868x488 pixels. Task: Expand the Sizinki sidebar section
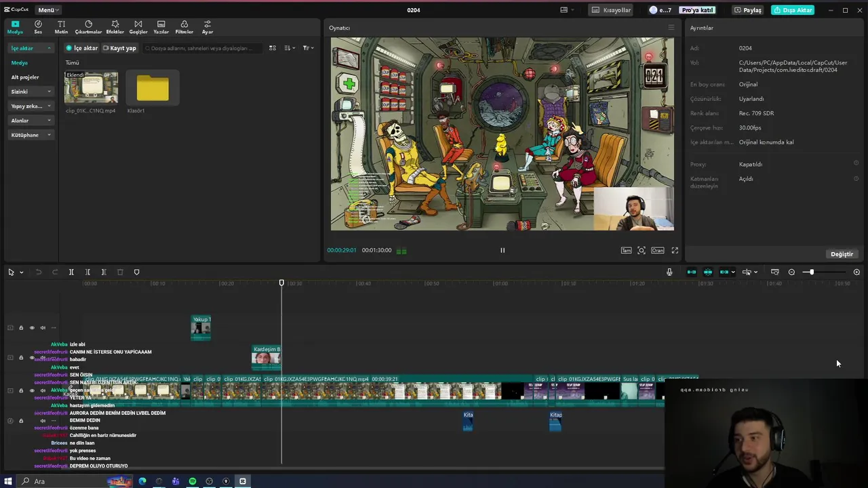(x=32, y=91)
